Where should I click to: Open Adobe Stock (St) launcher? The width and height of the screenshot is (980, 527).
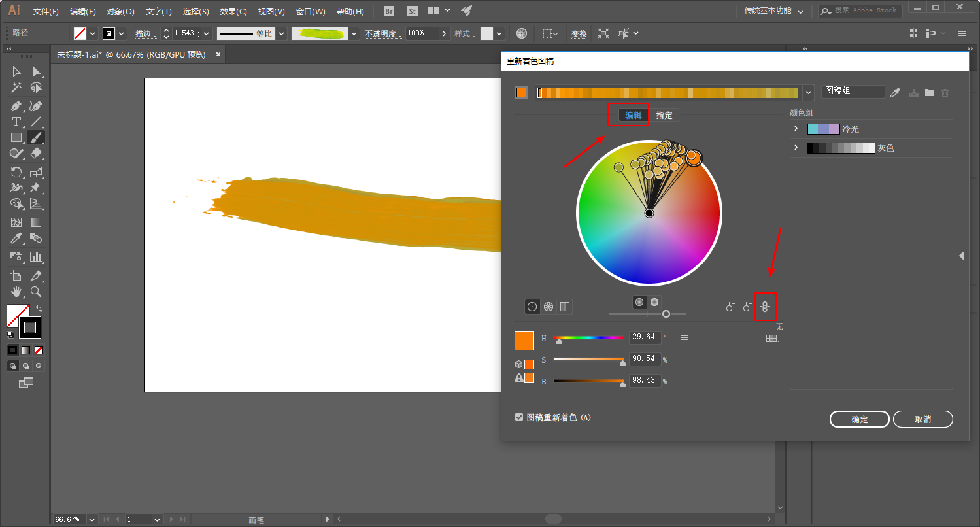click(412, 11)
